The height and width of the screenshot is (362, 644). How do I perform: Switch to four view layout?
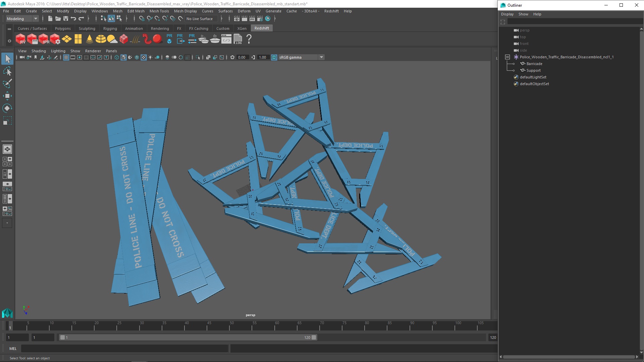(7, 162)
